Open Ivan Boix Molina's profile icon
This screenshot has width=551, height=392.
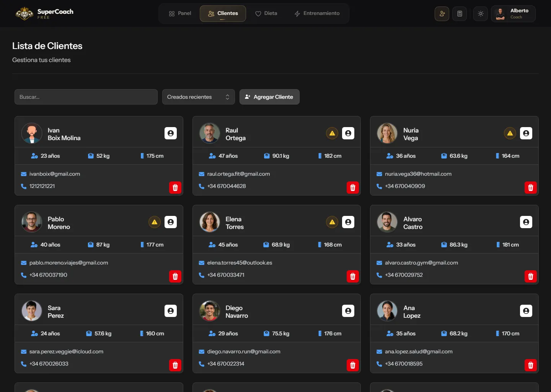pyautogui.click(x=171, y=133)
